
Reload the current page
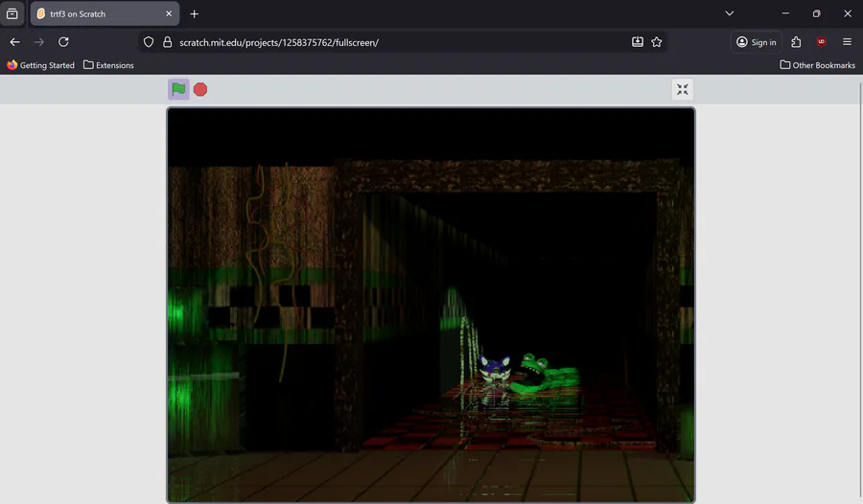pos(63,42)
